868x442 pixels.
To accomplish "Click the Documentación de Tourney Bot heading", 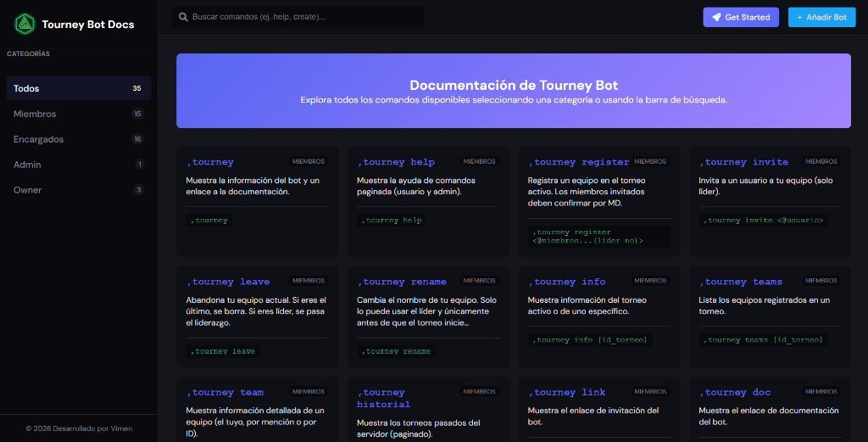I will point(514,86).
